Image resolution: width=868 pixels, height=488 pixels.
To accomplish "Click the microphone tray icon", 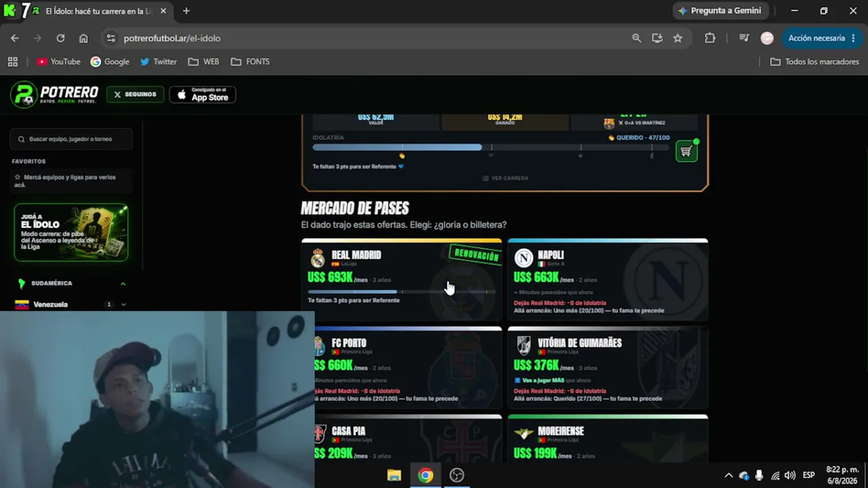I will (x=759, y=475).
